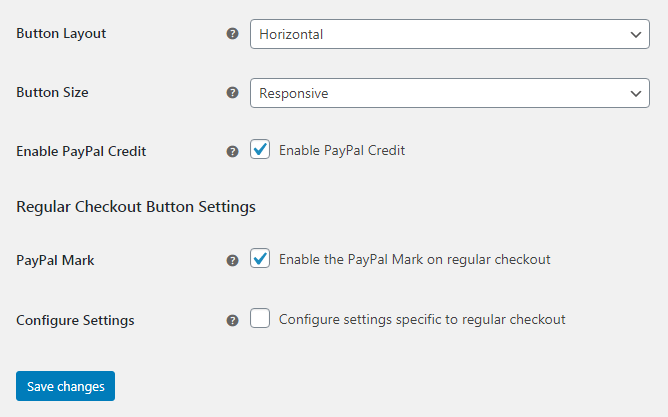Click the Regular Checkout Button Settings heading
The image size is (668, 417).
tap(136, 207)
